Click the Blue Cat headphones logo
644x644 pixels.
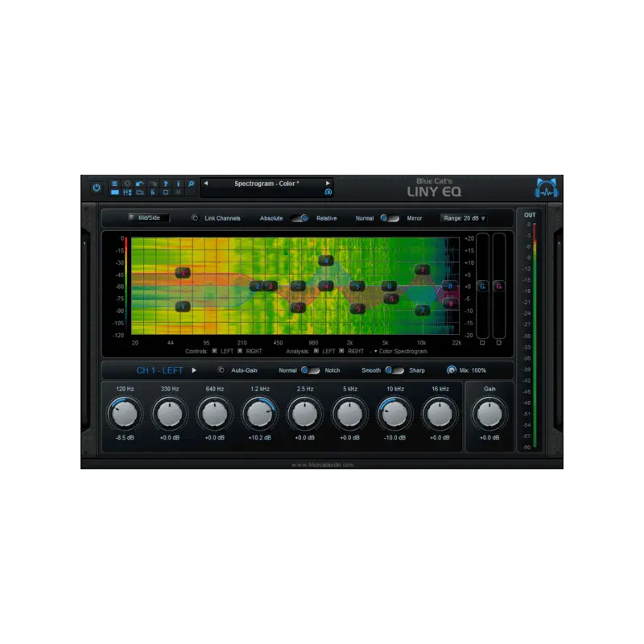(x=547, y=188)
